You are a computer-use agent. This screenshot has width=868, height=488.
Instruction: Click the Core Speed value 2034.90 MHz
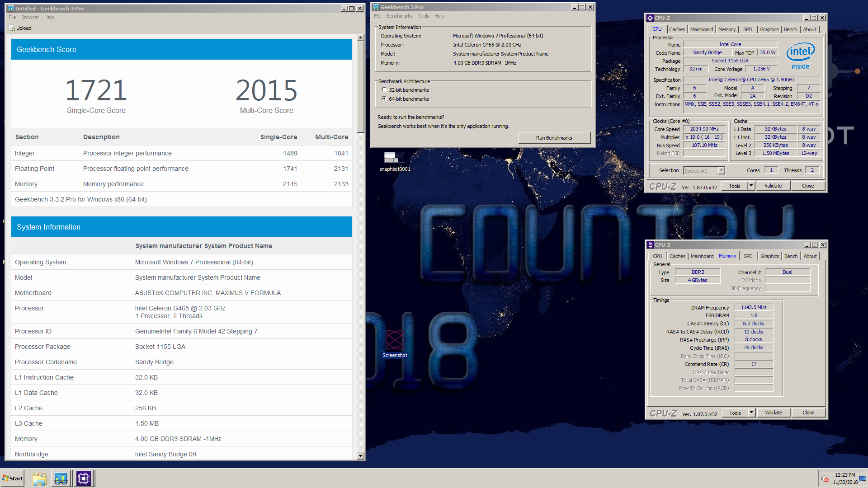click(x=704, y=129)
